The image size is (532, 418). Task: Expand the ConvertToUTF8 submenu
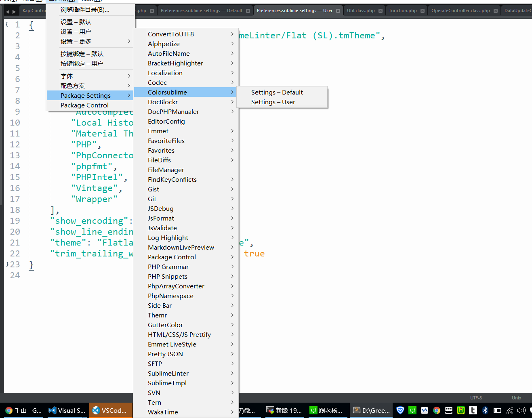point(186,34)
